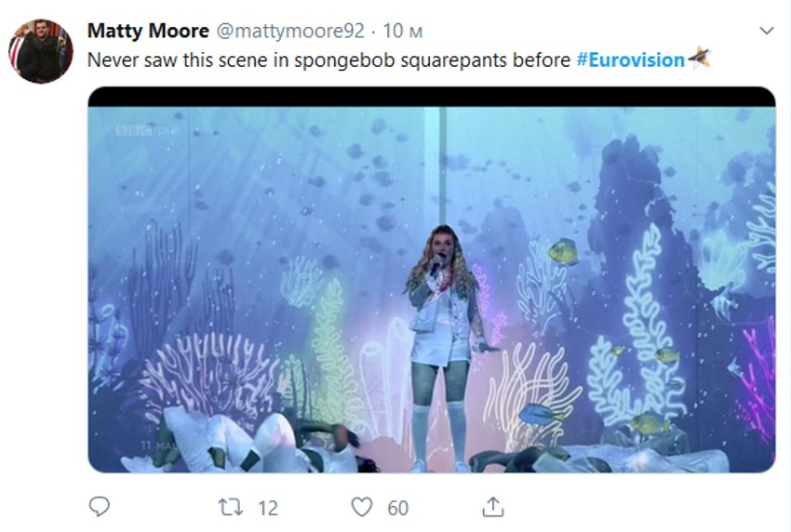Open the #Eurovision hashtag link
The height and width of the screenshot is (532, 791).
coord(630,60)
